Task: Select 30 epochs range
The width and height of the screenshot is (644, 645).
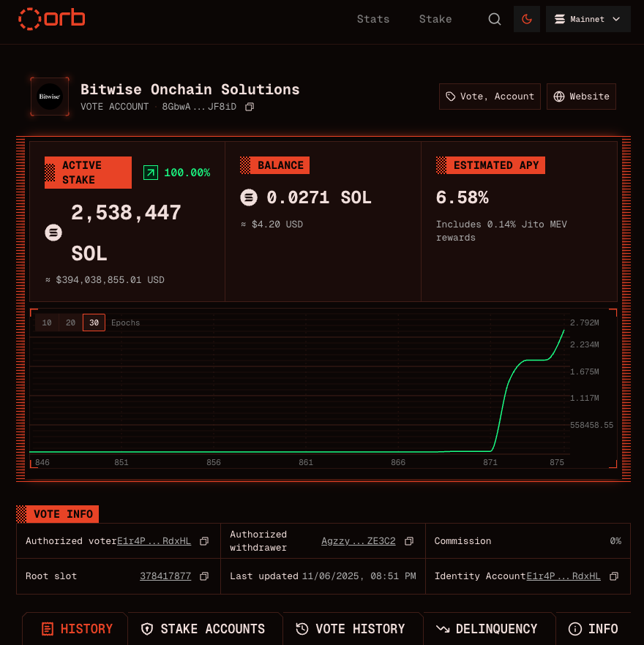Action: pos(94,322)
